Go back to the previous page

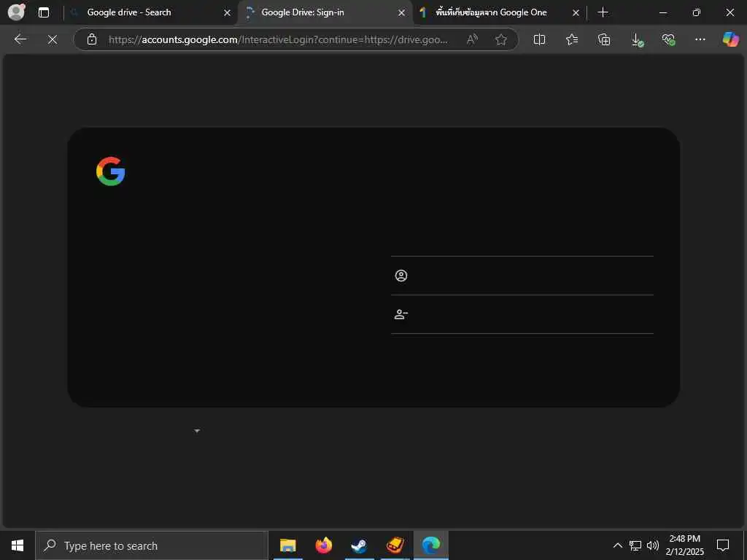point(20,39)
